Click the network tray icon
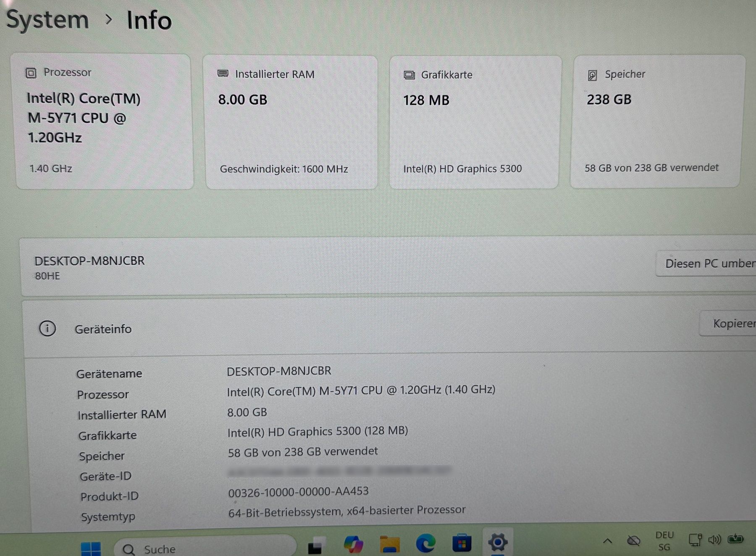The image size is (756, 556). (695, 540)
